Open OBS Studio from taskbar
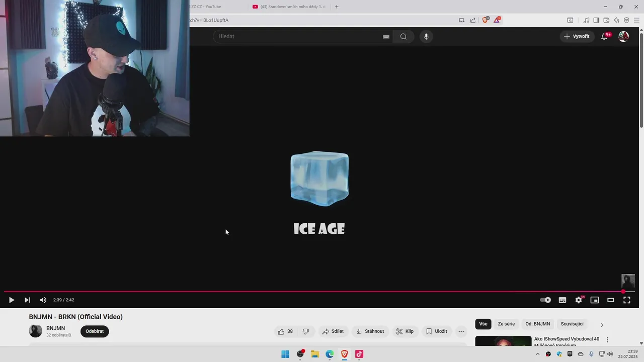This screenshot has height=362, width=644. click(300, 354)
